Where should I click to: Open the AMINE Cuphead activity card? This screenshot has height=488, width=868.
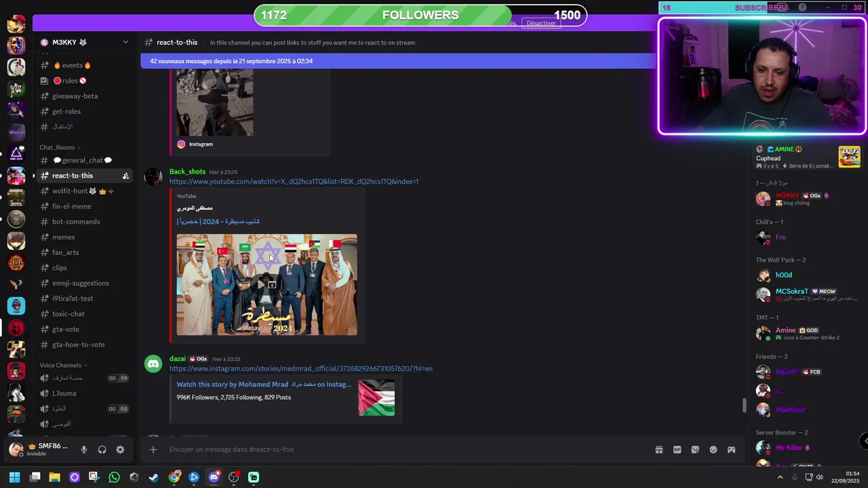point(807,157)
